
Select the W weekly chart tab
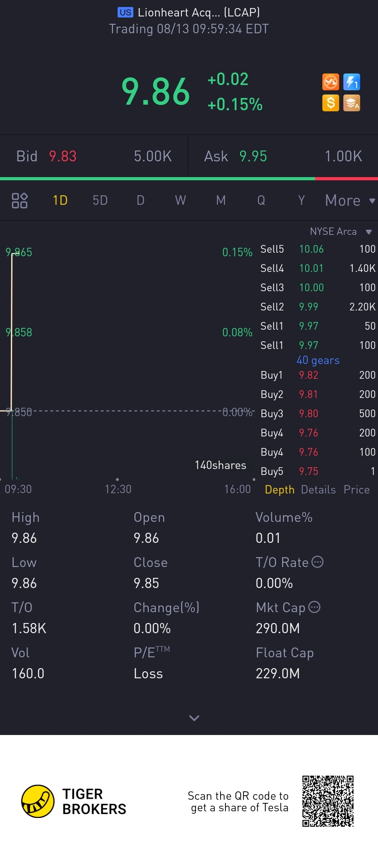[x=180, y=201]
